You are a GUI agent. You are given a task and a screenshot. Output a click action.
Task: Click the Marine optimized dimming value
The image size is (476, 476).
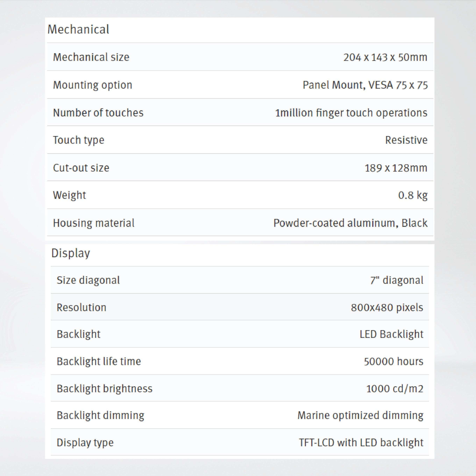(x=360, y=415)
